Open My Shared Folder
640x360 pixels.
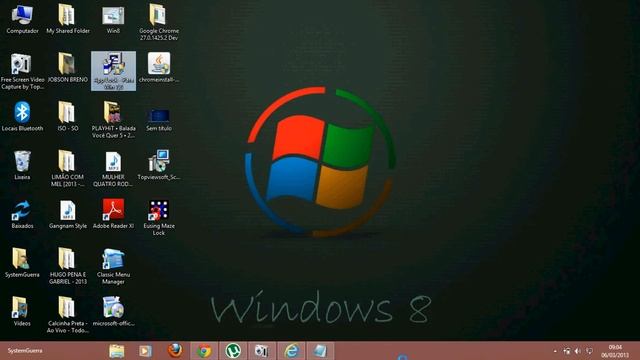pos(68,19)
